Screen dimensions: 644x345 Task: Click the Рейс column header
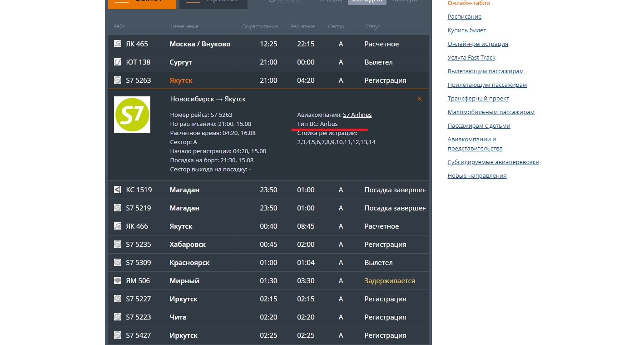(x=119, y=27)
